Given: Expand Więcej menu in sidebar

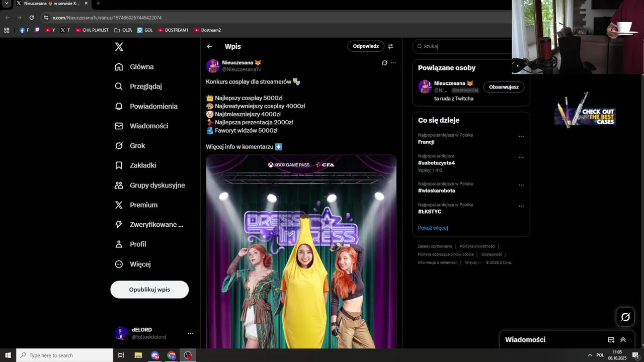Looking at the screenshot, I should click(133, 264).
